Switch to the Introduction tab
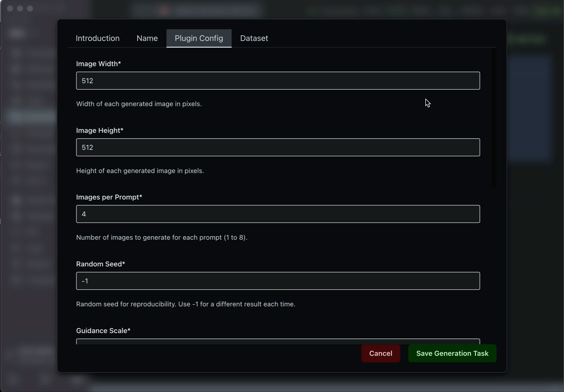564x392 pixels. [97, 38]
